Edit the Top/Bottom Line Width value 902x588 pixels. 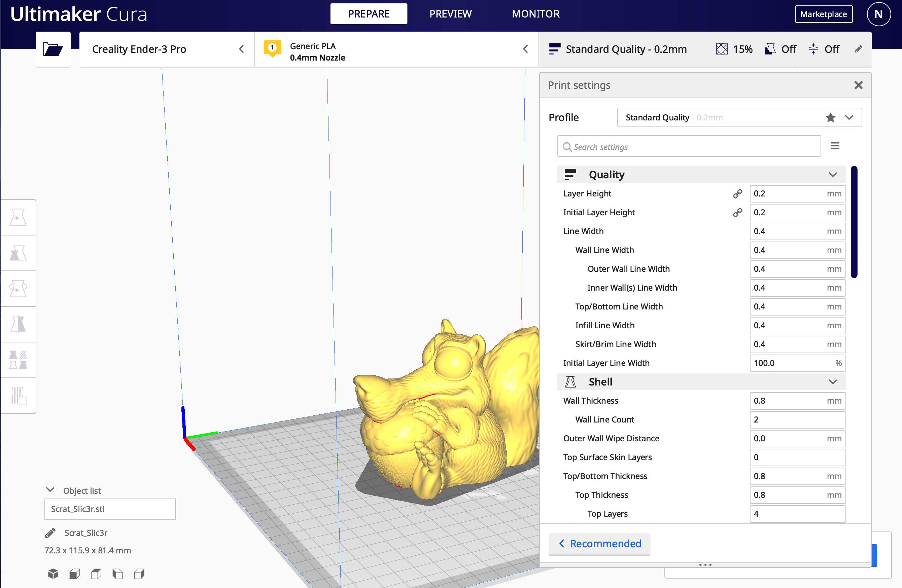(797, 307)
